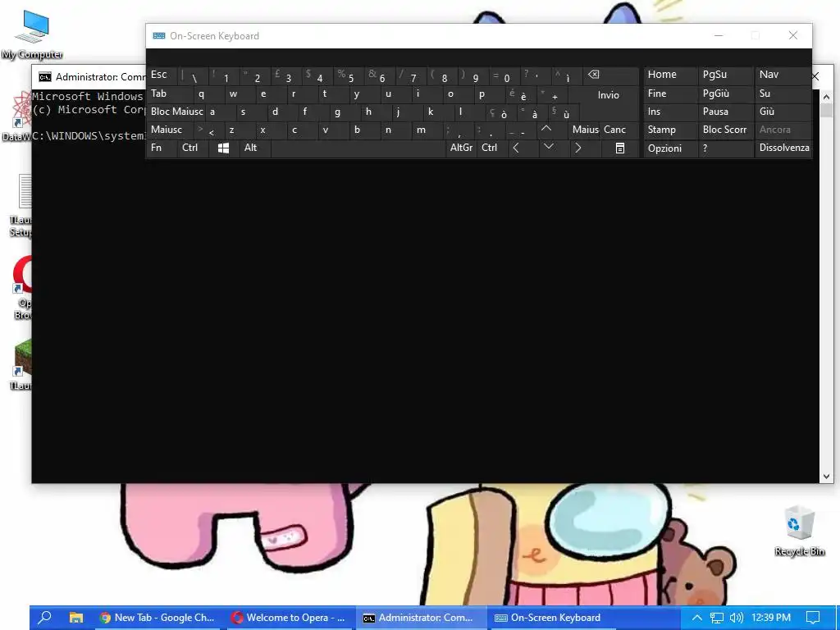This screenshot has height=630, width=840.
Task: Open taskbar search magnifier
Action: pyautogui.click(x=45, y=618)
